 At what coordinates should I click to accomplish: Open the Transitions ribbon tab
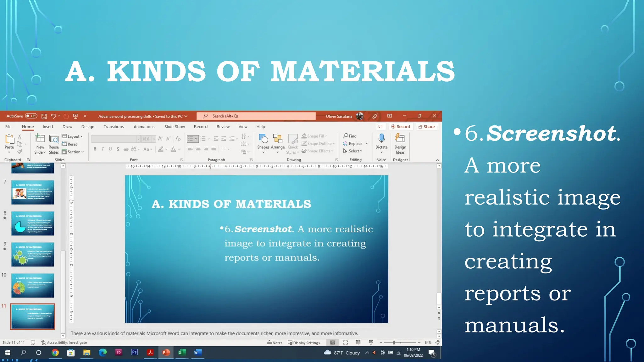114,127
